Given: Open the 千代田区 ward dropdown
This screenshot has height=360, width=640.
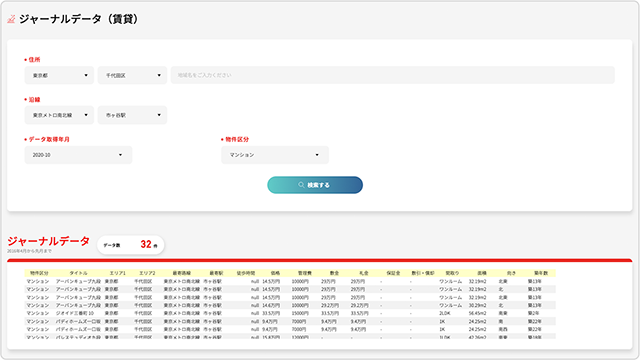Looking at the screenshot, I should (132, 75).
